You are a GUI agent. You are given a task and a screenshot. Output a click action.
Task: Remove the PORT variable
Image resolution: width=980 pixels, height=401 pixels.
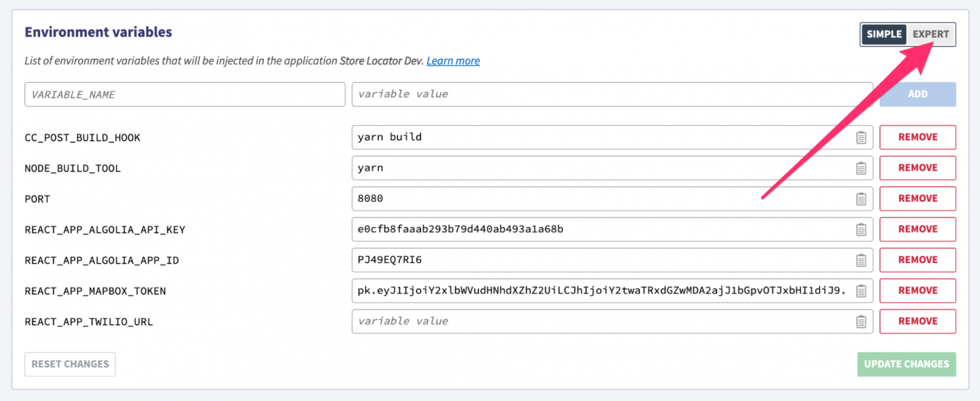[x=917, y=199]
